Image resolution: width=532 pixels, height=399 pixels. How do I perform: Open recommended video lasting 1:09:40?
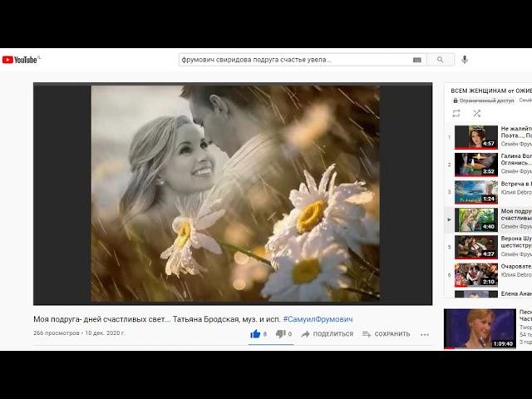[480, 328]
